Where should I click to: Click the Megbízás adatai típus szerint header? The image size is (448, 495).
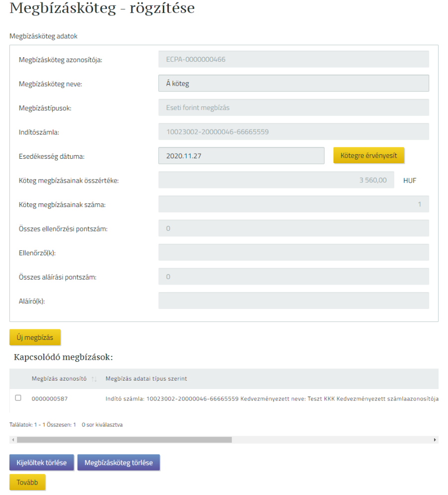coord(146,380)
